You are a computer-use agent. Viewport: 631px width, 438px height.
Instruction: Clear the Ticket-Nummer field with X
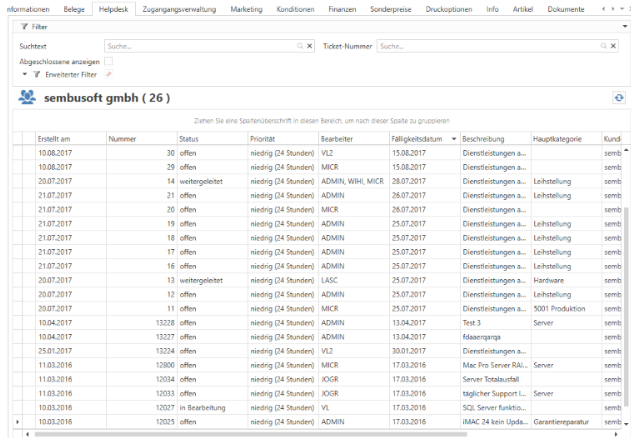(x=615, y=46)
